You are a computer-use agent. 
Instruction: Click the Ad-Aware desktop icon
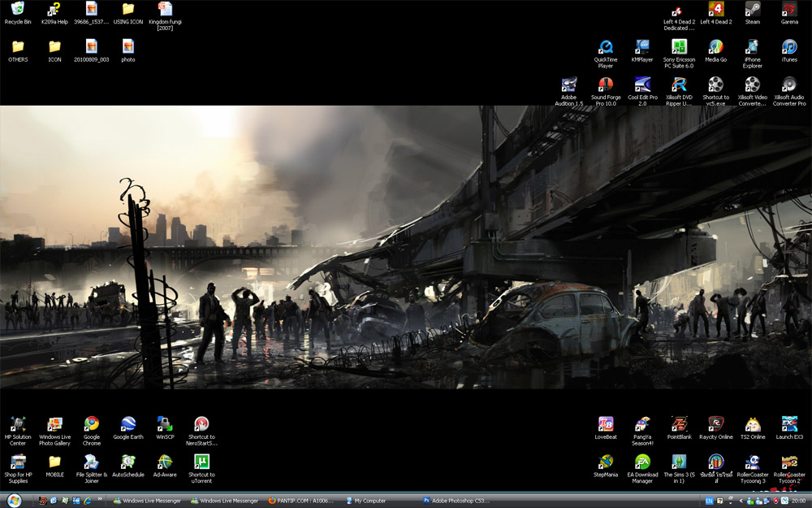(165, 466)
